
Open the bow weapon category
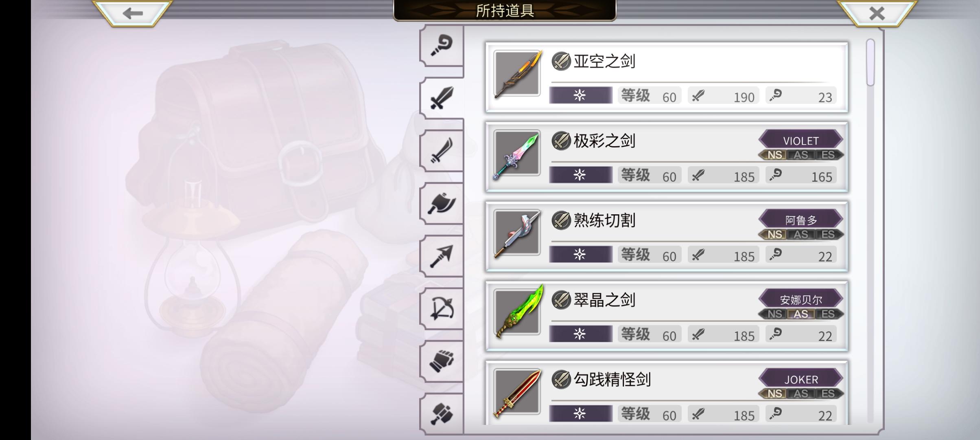442,308
